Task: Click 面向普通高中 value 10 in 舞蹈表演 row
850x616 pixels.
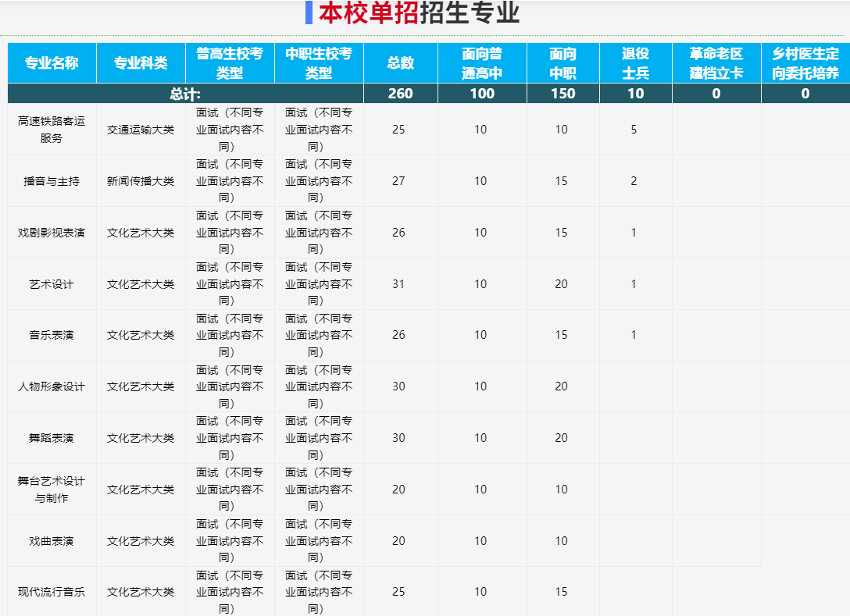Action: pos(480,438)
